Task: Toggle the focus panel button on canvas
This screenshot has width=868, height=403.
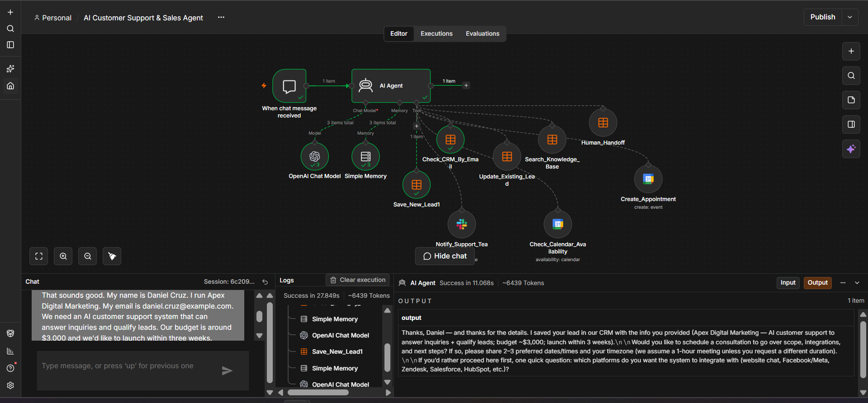Action: [x=851, y=124]
